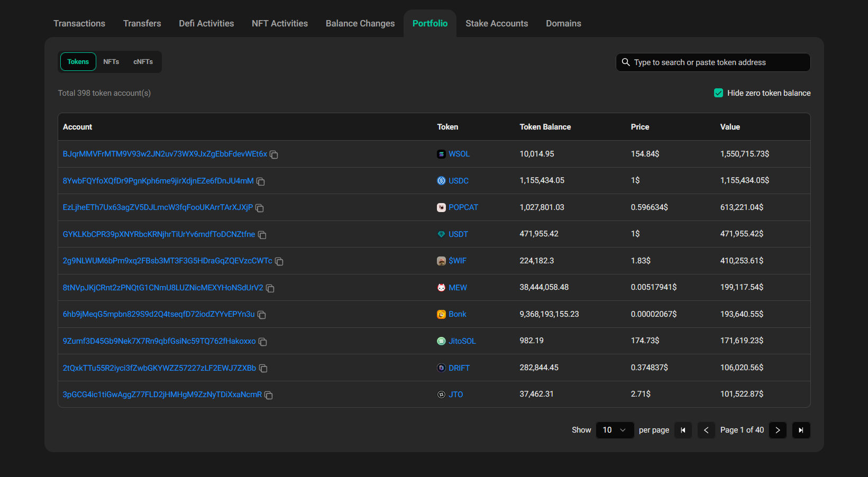
Task: Focus the token address search field
Action: pos(713,62)
